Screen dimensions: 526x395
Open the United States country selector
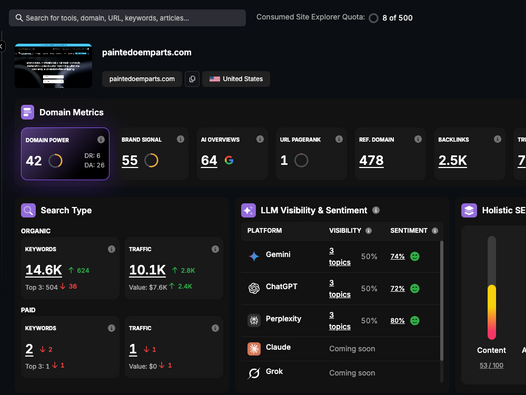236,79
